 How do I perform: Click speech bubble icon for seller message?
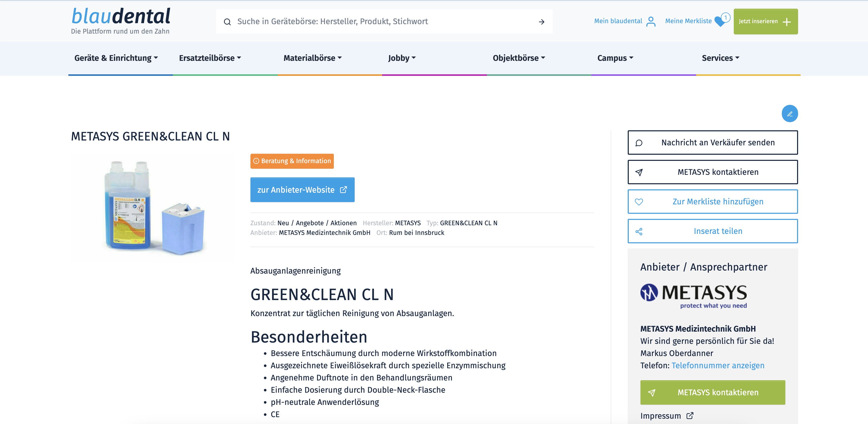(639, 143)
